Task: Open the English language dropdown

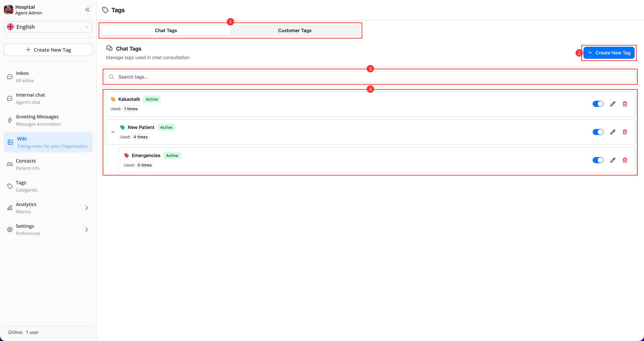Action: [48, 27]
